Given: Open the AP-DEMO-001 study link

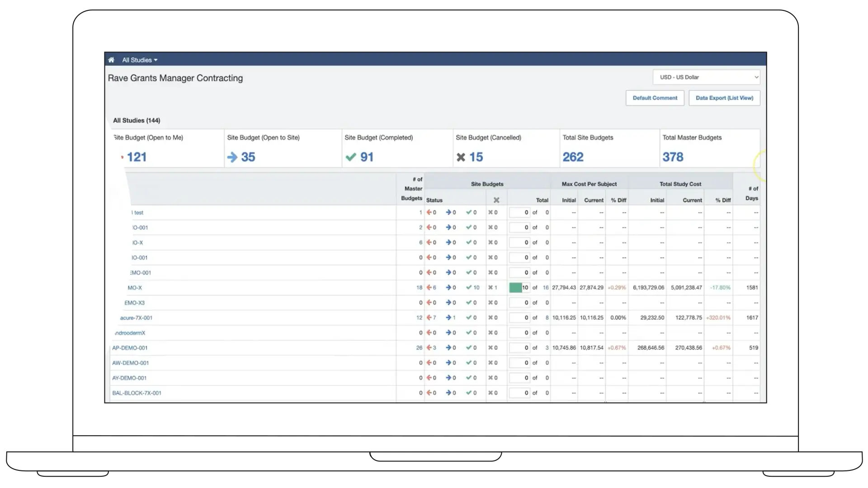Looking at the screenshot, I should (130, 348).
